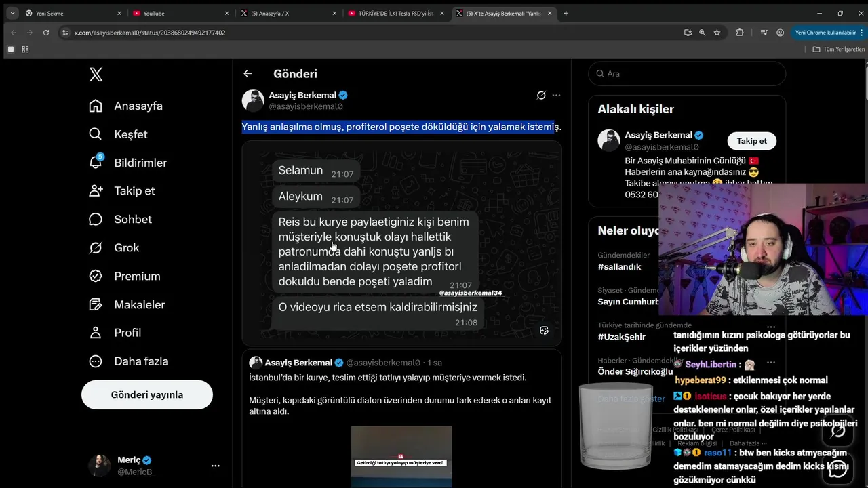Go back with the Gönderi arrow
Viewport: 868px width, 488px height.
(248, 73)
